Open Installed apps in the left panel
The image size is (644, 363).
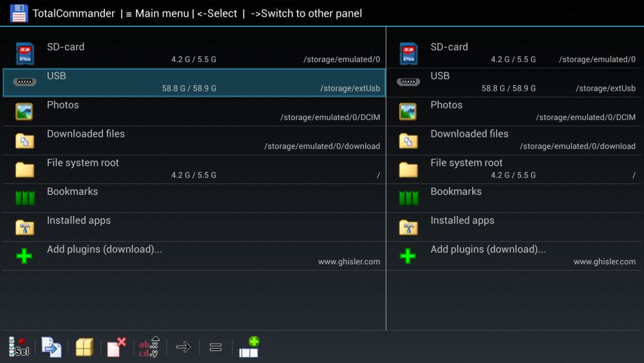tap(194, 227)
